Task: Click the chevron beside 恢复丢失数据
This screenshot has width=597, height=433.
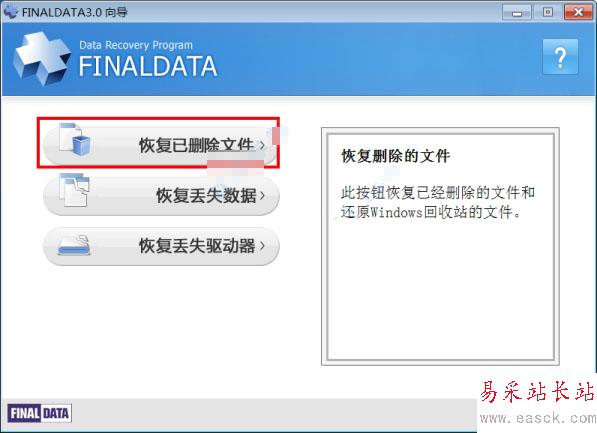Action: click(262, 195)
